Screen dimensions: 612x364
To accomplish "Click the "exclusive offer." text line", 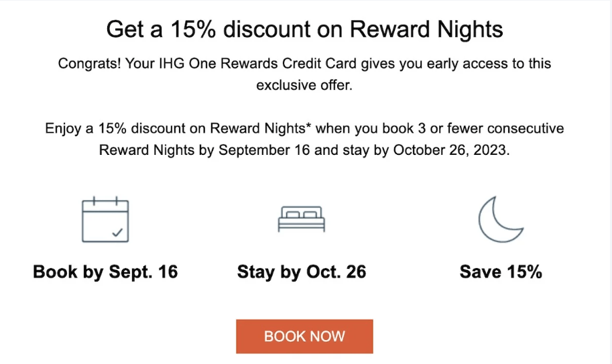I will click(x=304, y=86).
